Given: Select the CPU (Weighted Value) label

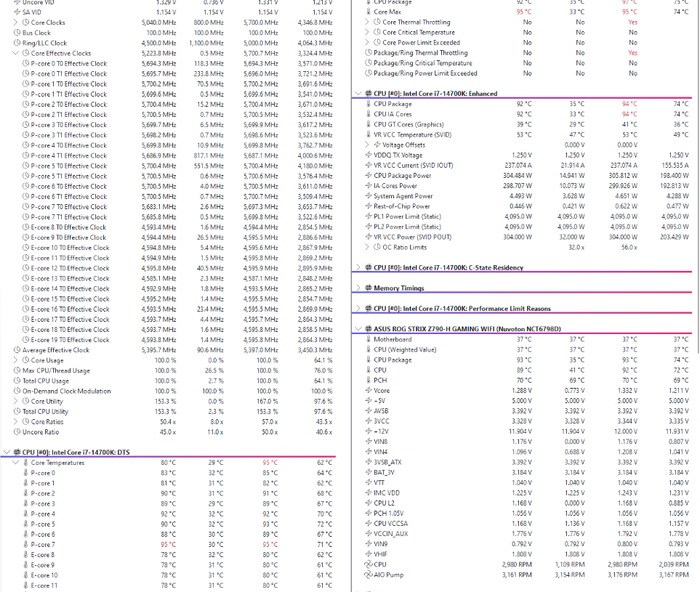Looking at the screenshot, I should (x=405, y=350).
